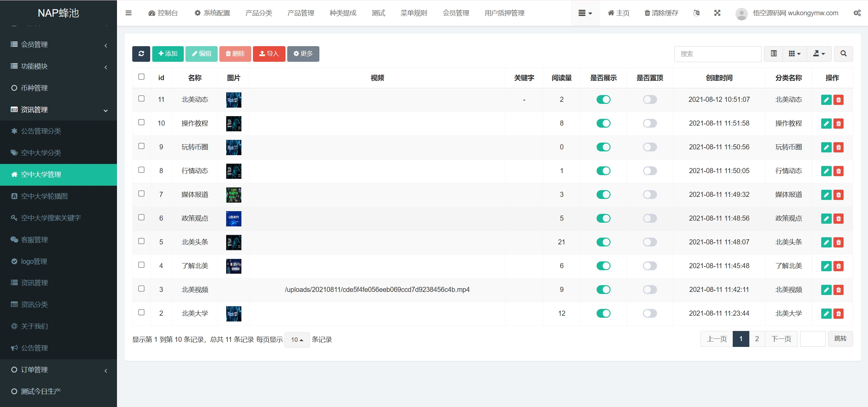The height and width of the screenshot is (407, 868).
Task: Click the red delete icon for 操作教程 row
Action: tap(839, 124)
